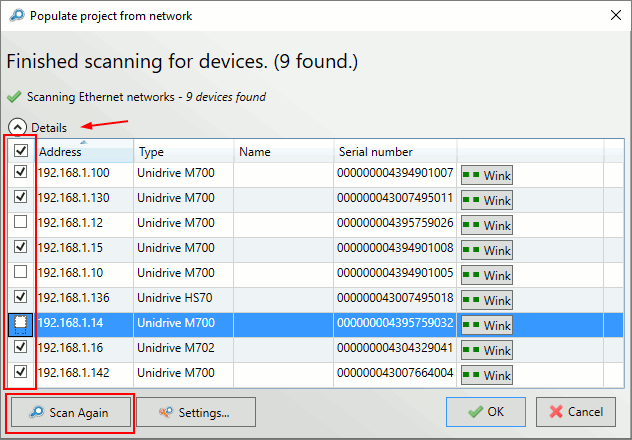Uncheck the 192.168.1.16 device checkbox
Viewport: 632px width, 440px height.
pos(21,347)
